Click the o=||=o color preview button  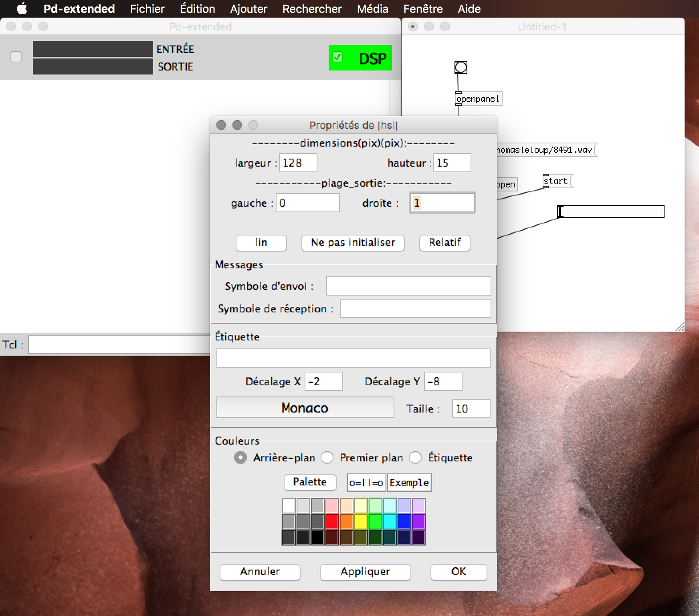[366, 483]
